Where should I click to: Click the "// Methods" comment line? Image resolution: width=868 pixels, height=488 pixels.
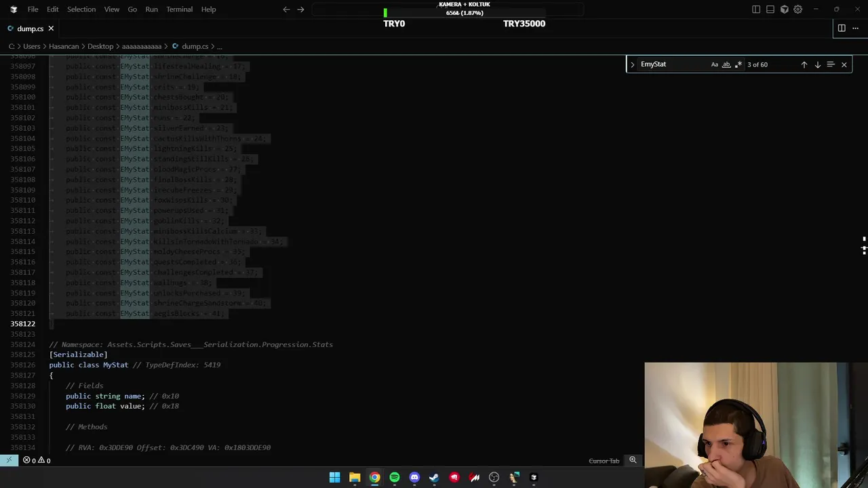[x=87, y=427]
